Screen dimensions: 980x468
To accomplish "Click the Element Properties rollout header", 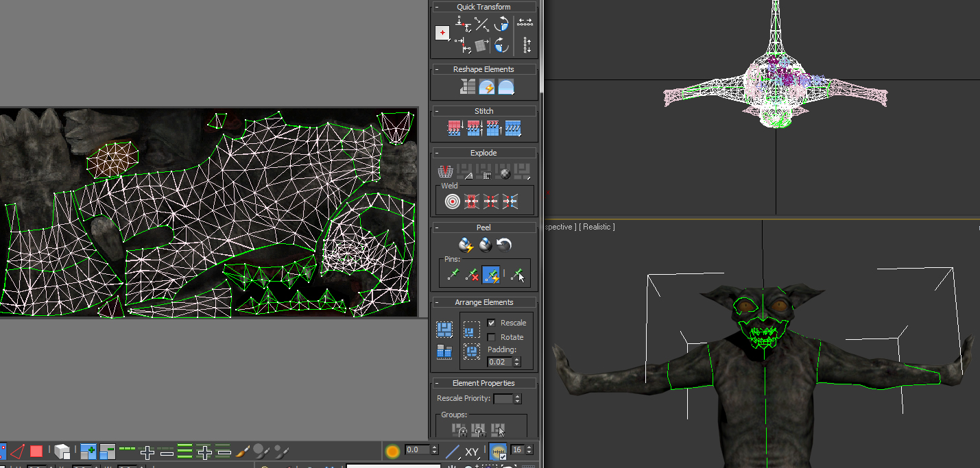I will click(483, 383).
